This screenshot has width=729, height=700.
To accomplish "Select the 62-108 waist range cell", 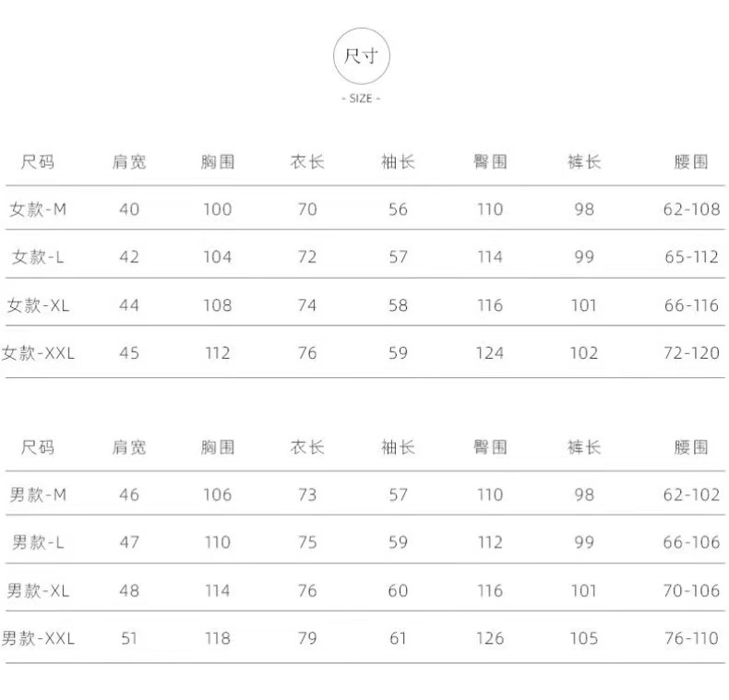I will 691,209.
